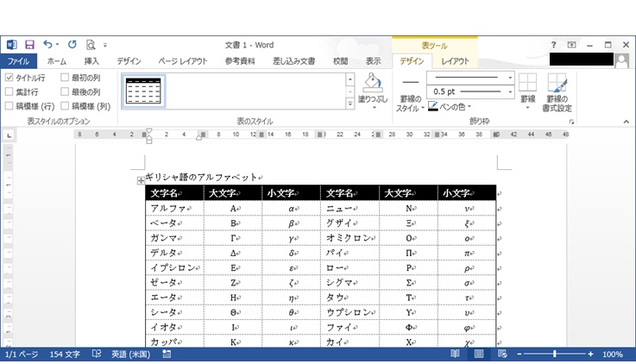This screenshot has width=636, height=364.
Task: Save the document with floppy icon
Action: pyautogui.click(x=29, y=45)
